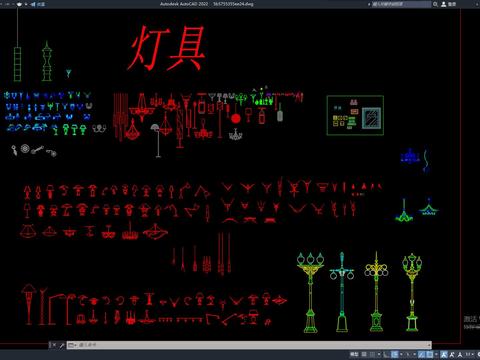
Task: Click the annotation scale icon in status bar
Action: [x=460, y=354]
